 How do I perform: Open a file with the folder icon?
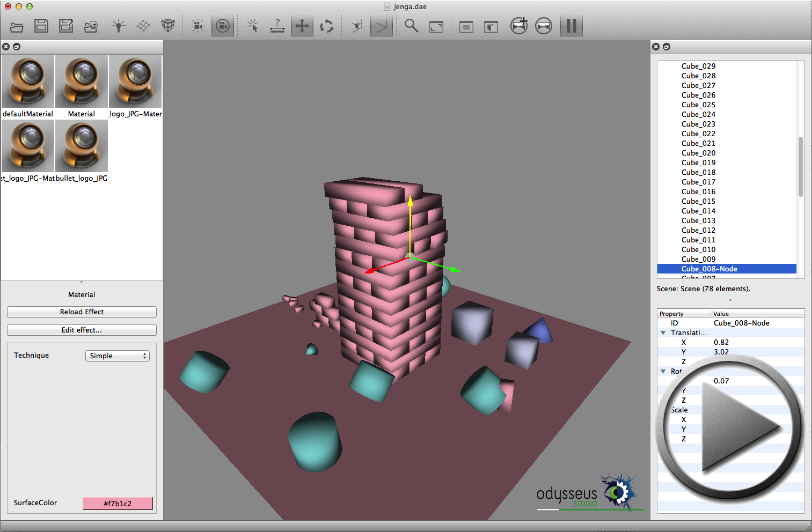(x=17, y=26)
